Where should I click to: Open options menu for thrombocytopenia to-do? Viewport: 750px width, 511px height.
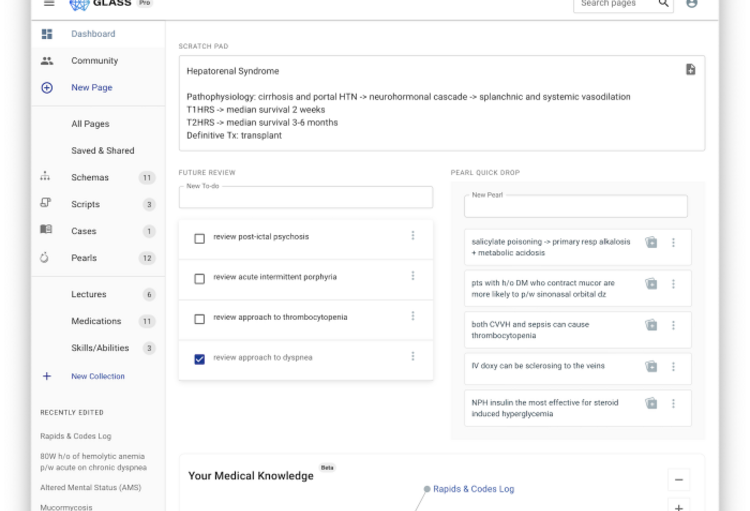[x=413, y=316]
